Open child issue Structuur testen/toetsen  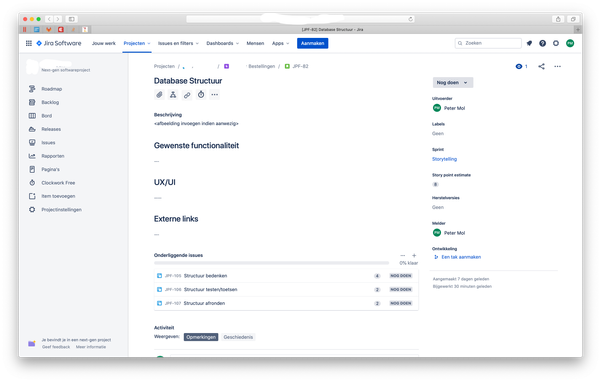point(210,290)
